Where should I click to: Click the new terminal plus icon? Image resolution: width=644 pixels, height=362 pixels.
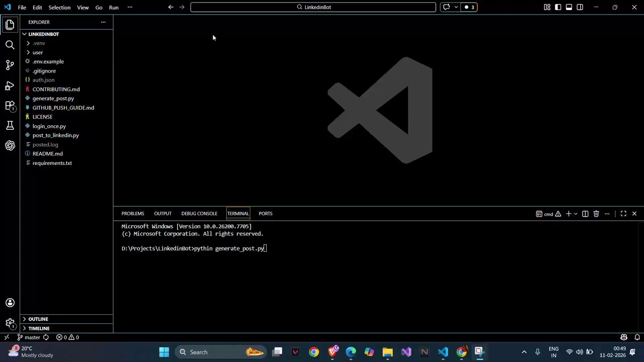tap(569, 214)
